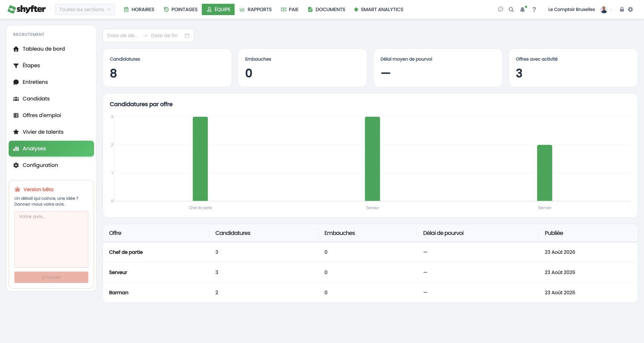Click Le Comptoir Bruxelles account name
Image resolution: width=644 pixels, height=343 pixels.
pyautogui.click(x=572, y=9)
